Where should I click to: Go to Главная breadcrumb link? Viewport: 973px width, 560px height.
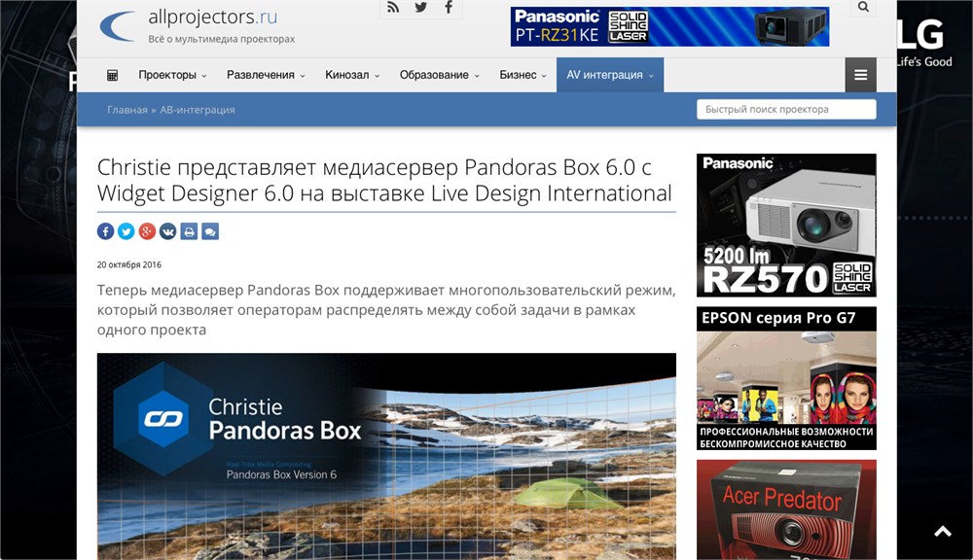(x=127, y=110)
